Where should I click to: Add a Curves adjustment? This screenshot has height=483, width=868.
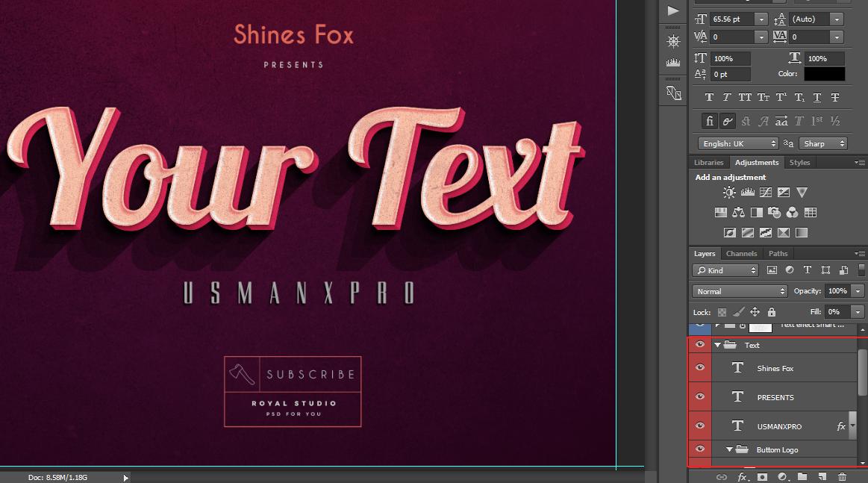(766, 192)
